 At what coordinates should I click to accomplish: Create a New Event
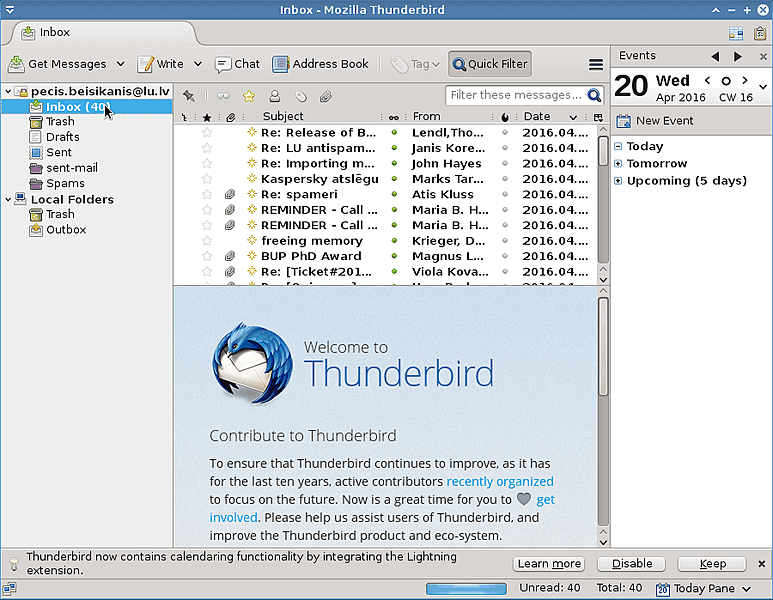[655, 121]
